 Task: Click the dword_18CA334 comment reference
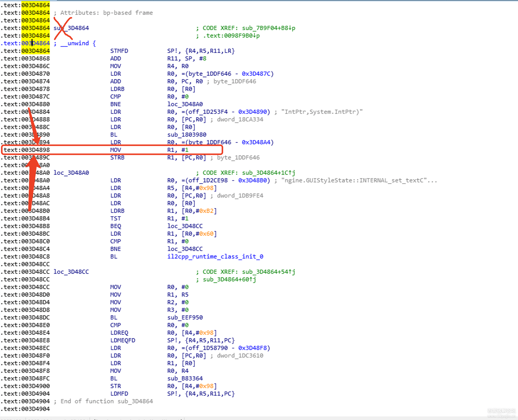[x=240, y=119]
